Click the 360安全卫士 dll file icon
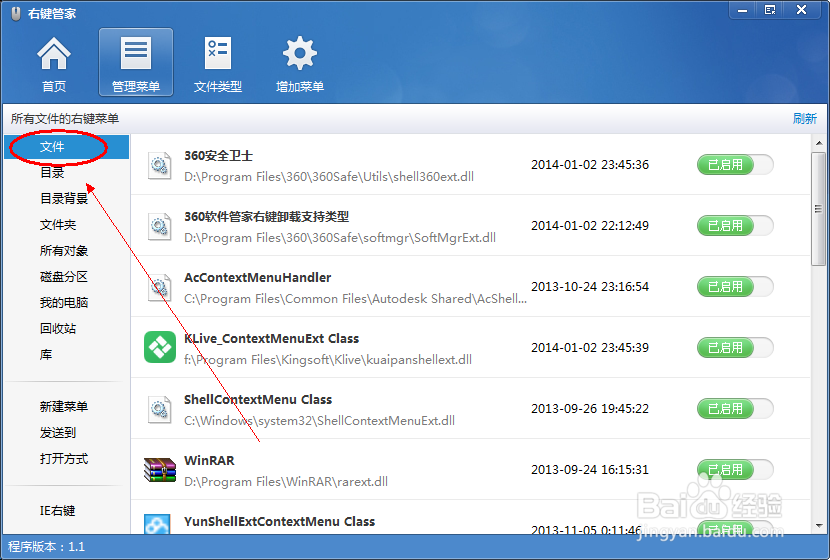The image size is (830, 560). pyautogui.click(x=159, y=166)
